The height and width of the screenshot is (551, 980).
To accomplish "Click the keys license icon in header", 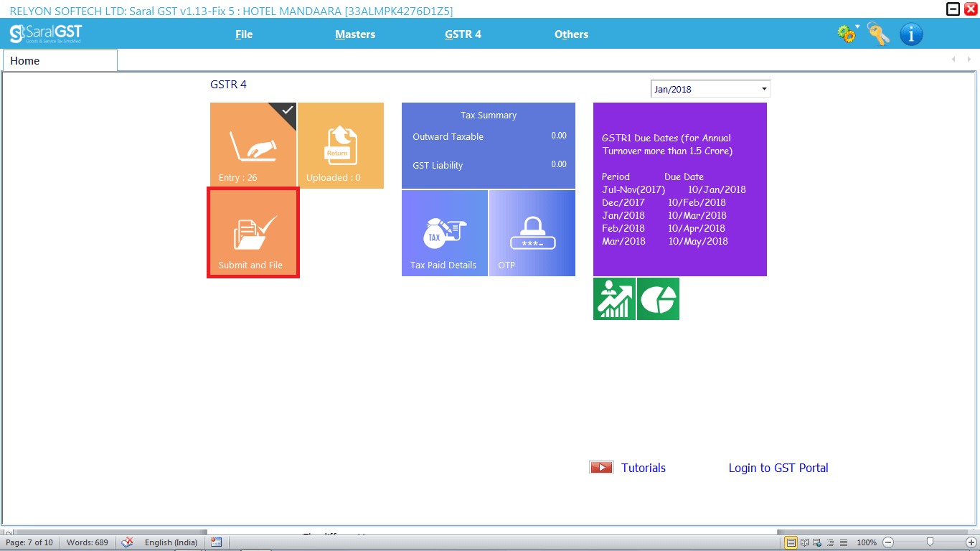I will click(878, 34).
